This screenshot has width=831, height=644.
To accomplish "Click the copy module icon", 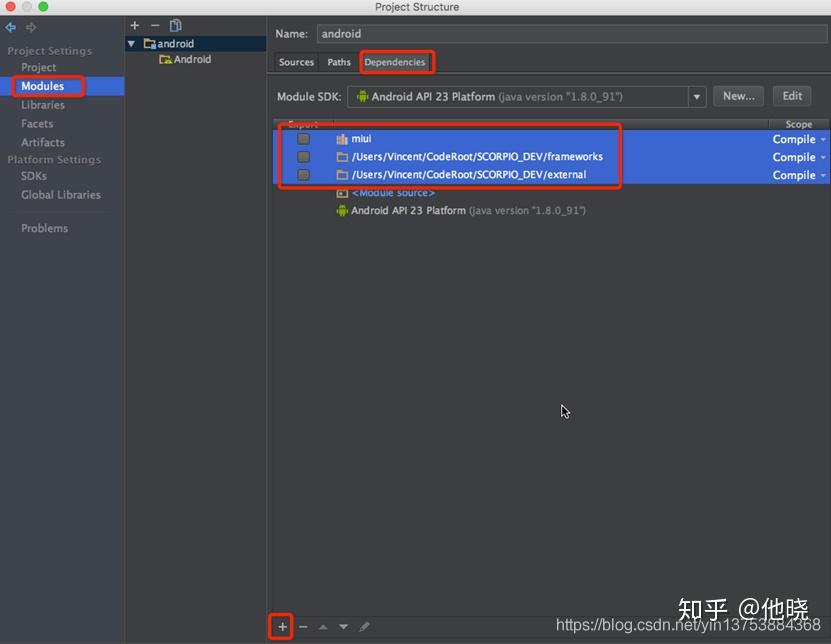I will pyautogui.click(x=175, y=25).
